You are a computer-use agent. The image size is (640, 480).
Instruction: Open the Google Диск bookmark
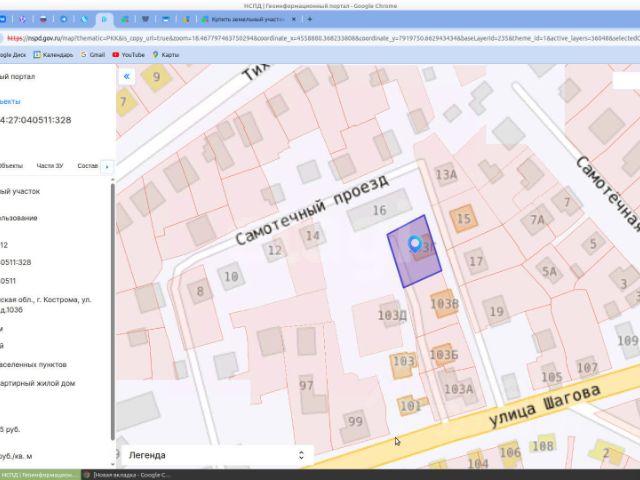12,55
